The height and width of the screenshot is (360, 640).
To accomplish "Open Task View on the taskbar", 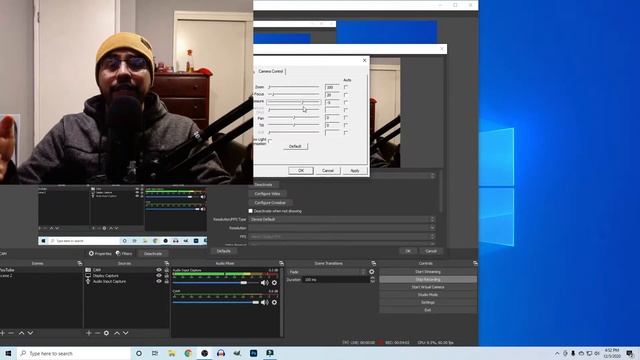I will coord(155,353).
